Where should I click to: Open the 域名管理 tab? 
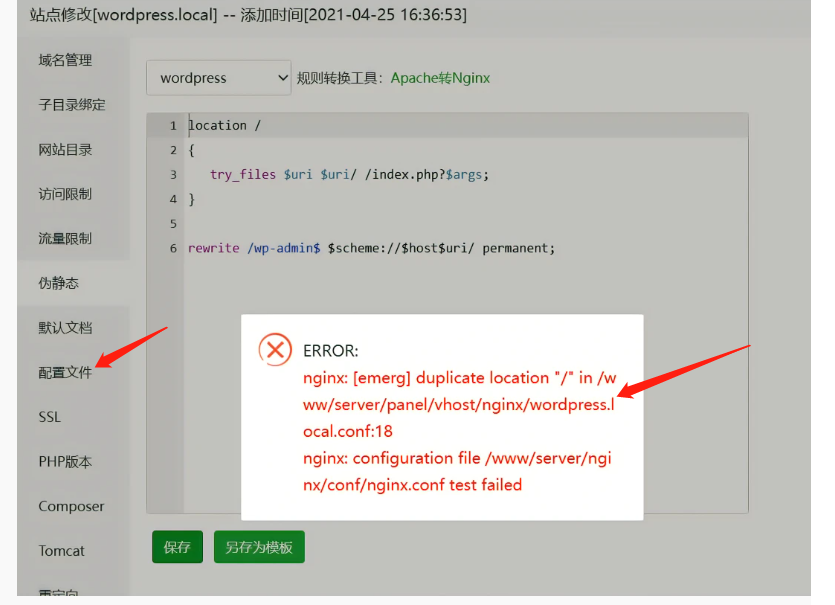[65, 60]
